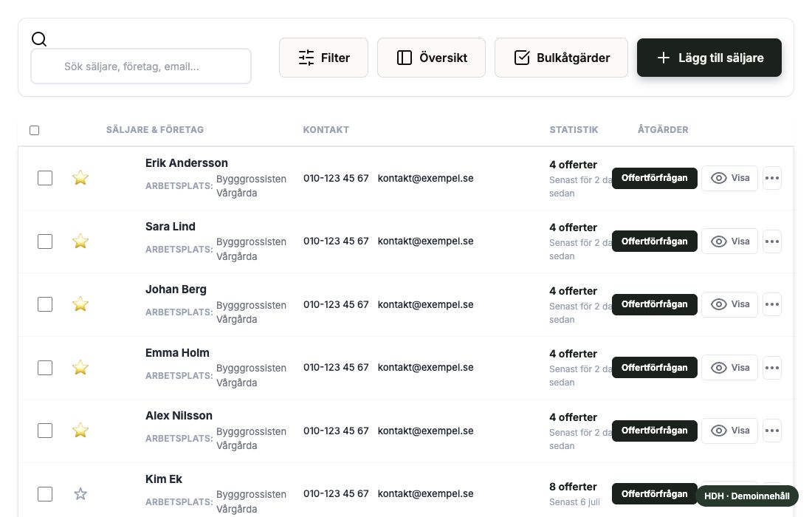
Task: Toggle favorite star for Sara Lind
Action: [x=80, y=241]
